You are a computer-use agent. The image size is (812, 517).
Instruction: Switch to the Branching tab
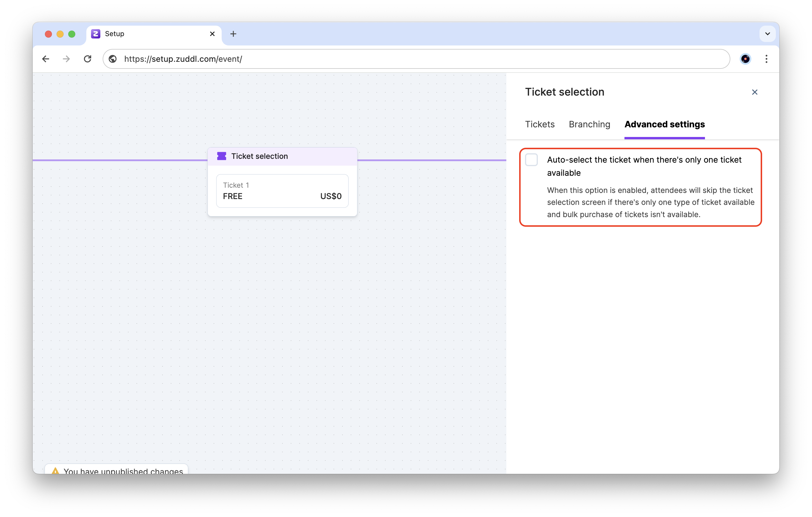589,124
